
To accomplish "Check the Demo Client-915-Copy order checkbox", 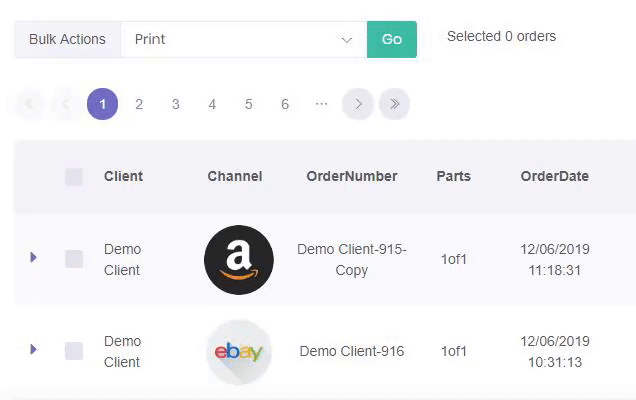I will pos(74,259).
